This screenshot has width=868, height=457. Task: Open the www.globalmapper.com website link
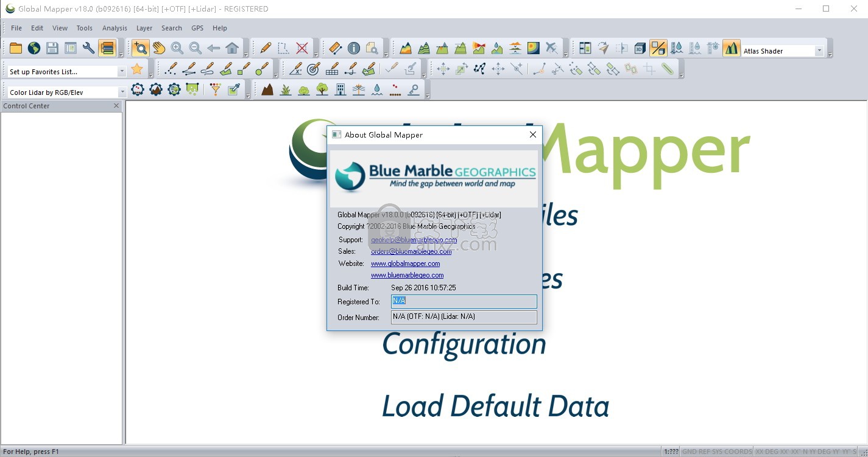[x=405, y=263]
